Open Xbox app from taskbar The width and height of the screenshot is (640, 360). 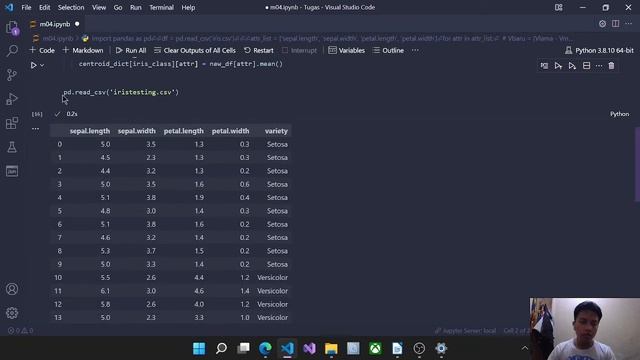(375, 349)
